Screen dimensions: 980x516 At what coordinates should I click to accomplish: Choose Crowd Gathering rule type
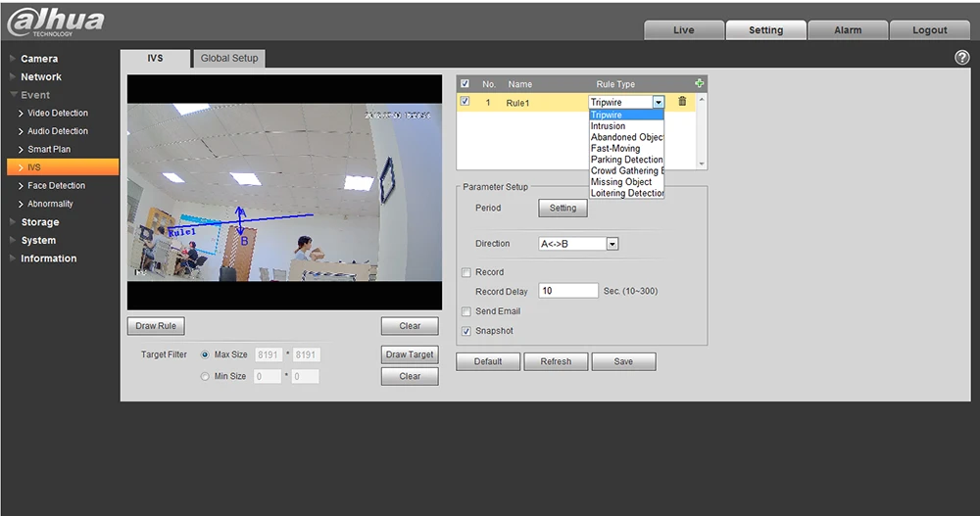coord(626,171)
